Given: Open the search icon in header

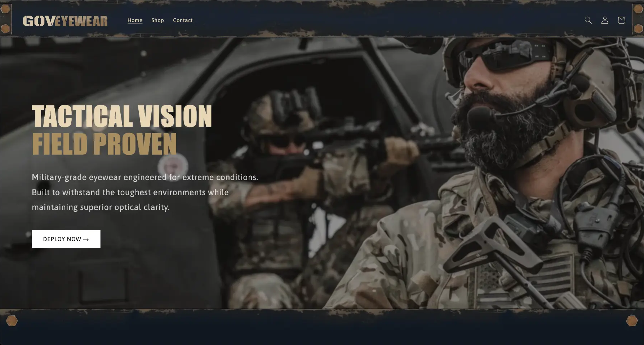Looking at the screenshot, I should click(588, 20).
